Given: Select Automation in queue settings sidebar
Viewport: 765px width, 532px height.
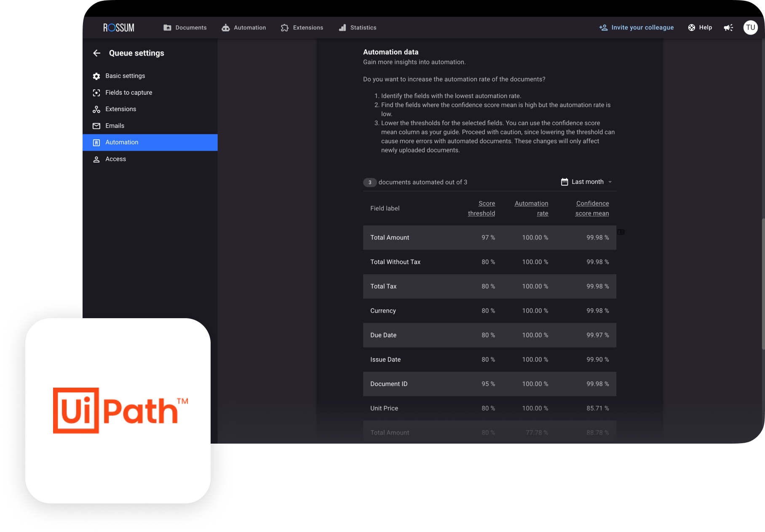Looking at the screenshot, I should click(150, 143).
